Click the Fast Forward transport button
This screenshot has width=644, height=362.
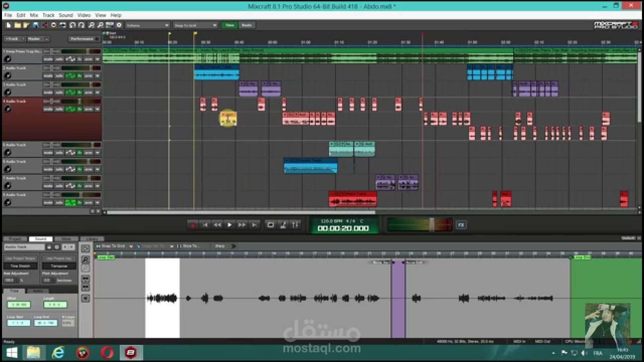pyautogui.click(x=242, y=225)
